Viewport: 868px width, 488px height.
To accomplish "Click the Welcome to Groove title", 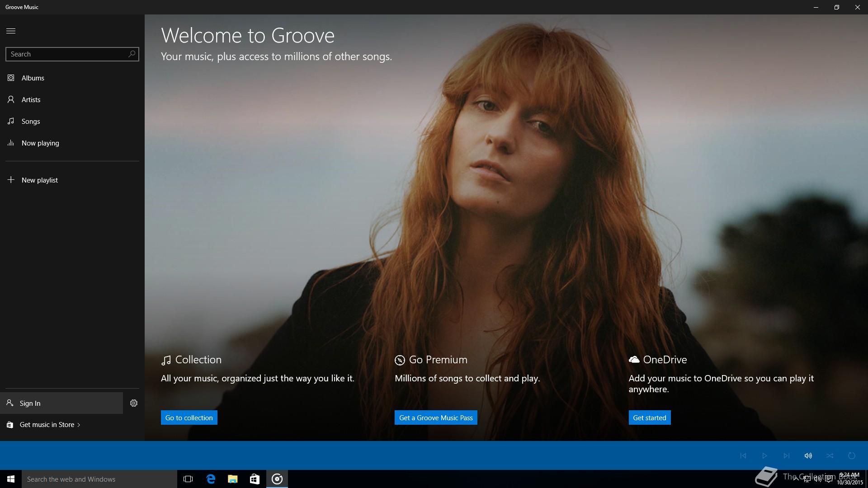I will [x=248, y=36].
